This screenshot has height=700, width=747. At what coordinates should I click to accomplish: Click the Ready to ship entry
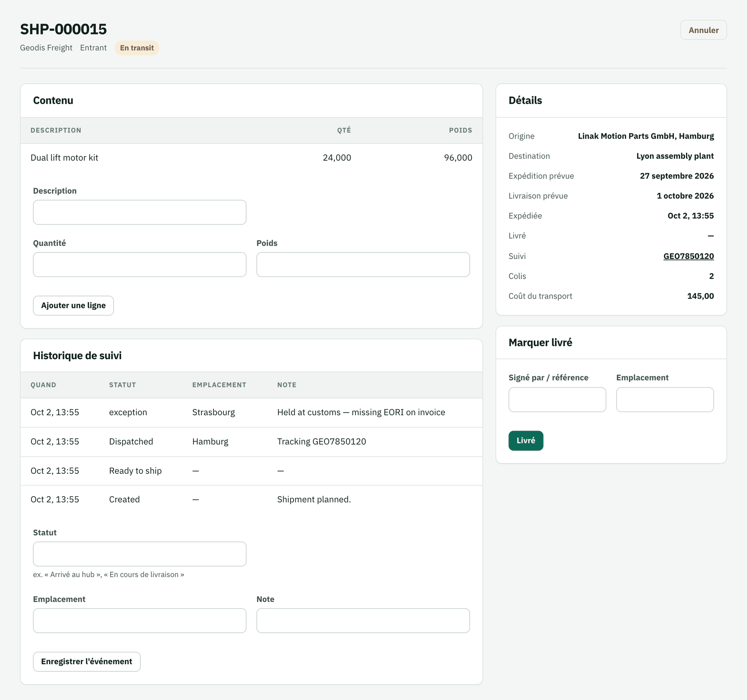(x=135, y=471)
